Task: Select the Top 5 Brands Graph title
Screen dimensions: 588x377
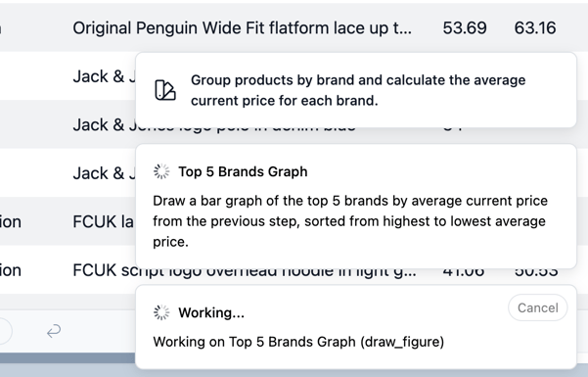Action: (243, 171)
